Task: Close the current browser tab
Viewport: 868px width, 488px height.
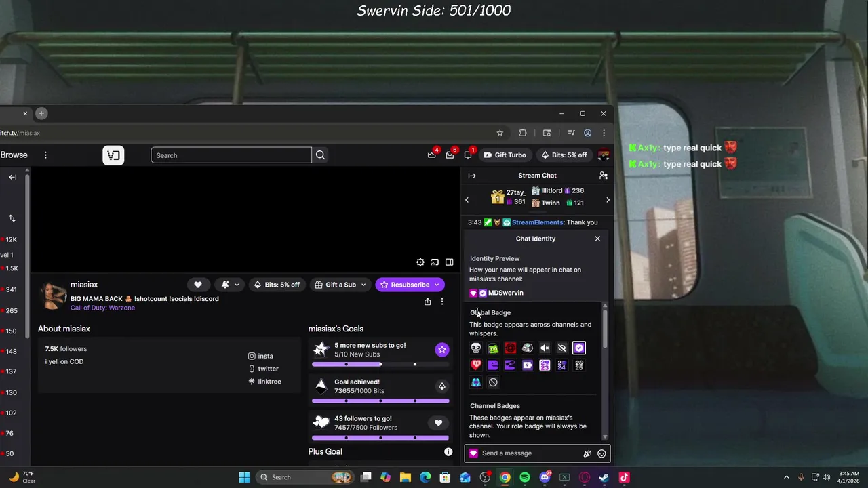Action: pos(25,113)
